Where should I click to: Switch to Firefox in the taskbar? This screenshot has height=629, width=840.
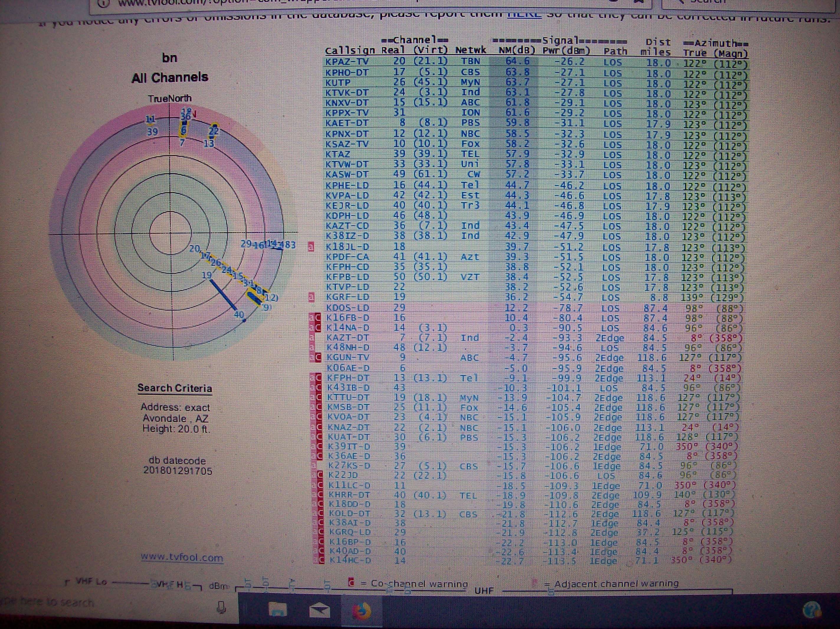click(x=361, y=611)
